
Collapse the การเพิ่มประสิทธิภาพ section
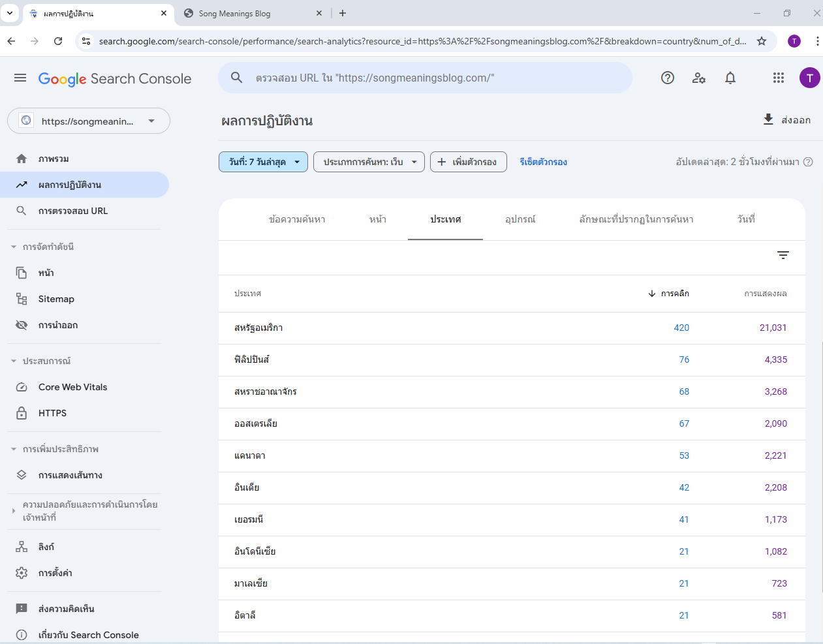pyautogui.click(x=61, y=449)
